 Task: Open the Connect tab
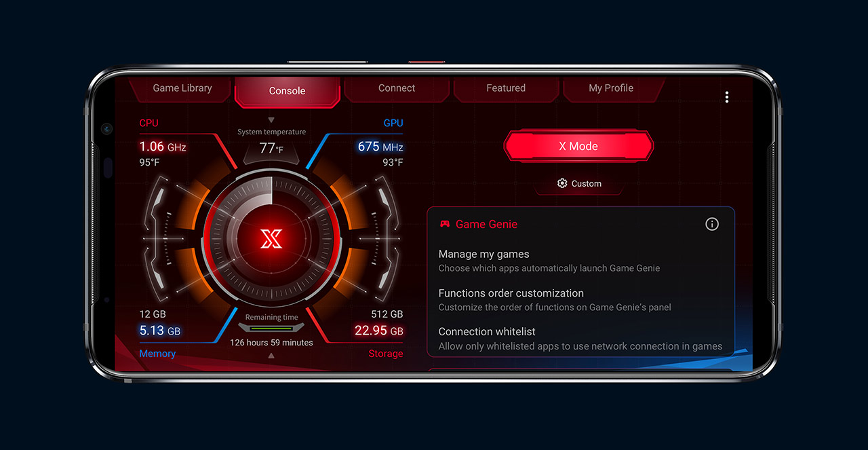pos(397,88)
